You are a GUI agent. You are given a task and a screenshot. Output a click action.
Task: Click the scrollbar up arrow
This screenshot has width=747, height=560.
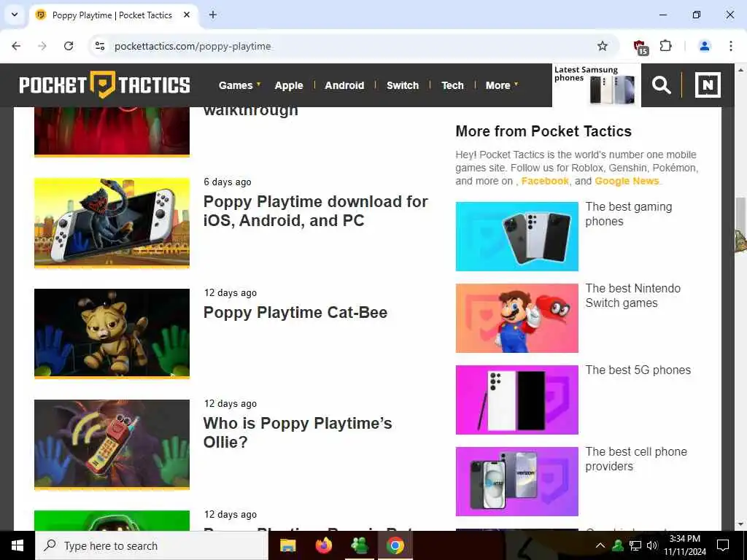(741, 69)
